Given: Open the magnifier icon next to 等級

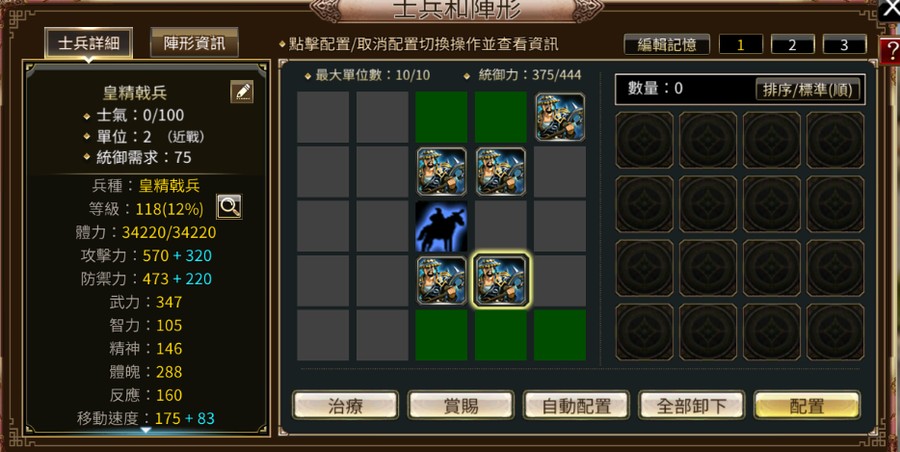Looking at the screenshot, I should (x=229, y=207).
